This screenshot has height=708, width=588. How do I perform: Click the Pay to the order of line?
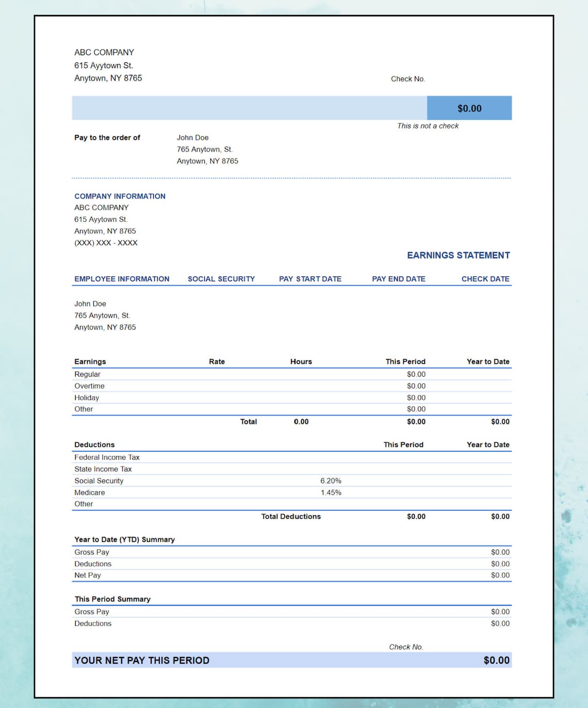(107, 137)
